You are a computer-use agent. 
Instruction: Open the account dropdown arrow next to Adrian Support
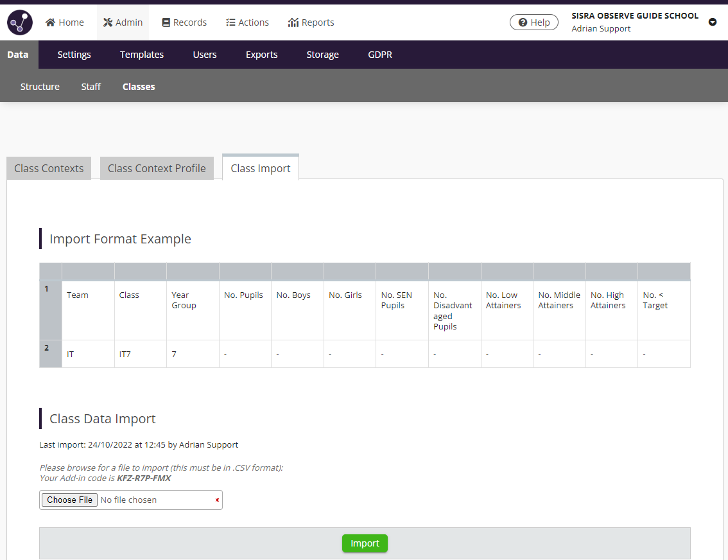pyautogui.click(x=713, y=22)
